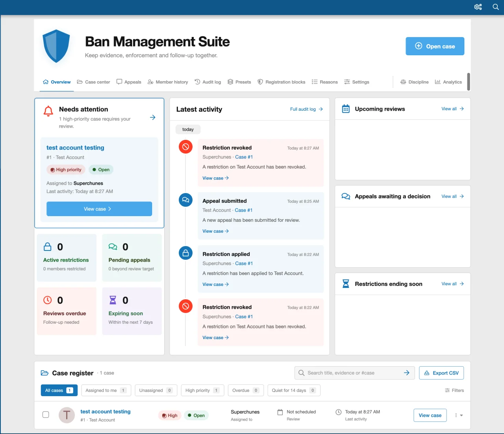The image size is (504, 434).
Task: Open the Full audit log link
Action: click(x=306, y=109)
